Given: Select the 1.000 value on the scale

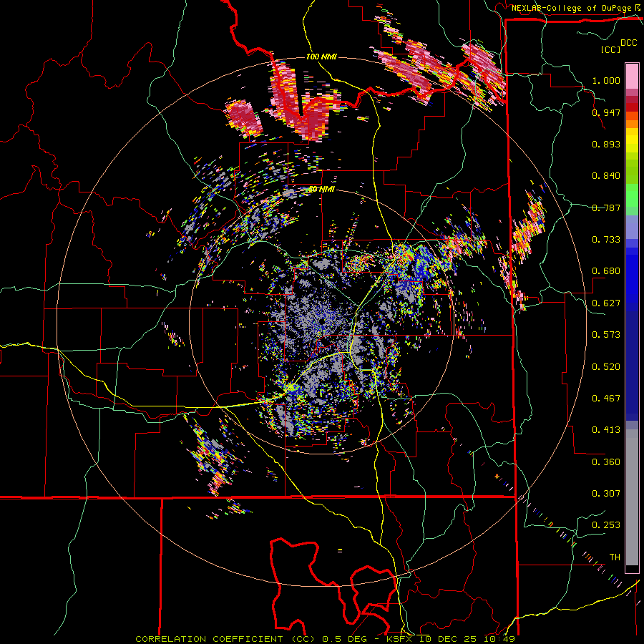Looking at the screenshot, I should coord(606,80).
